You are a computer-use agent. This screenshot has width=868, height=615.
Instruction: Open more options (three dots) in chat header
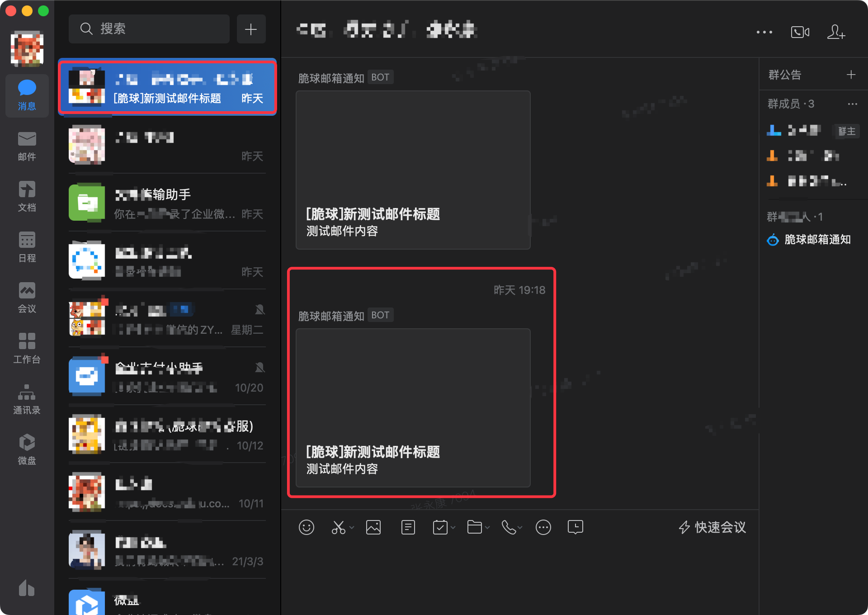pos(764,32)
